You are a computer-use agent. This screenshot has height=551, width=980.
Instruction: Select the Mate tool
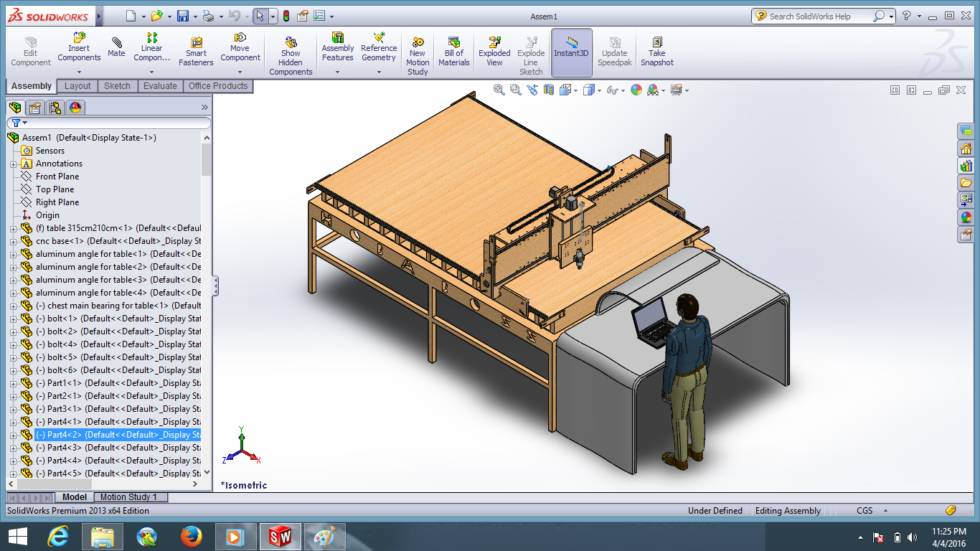pos(116,46)
